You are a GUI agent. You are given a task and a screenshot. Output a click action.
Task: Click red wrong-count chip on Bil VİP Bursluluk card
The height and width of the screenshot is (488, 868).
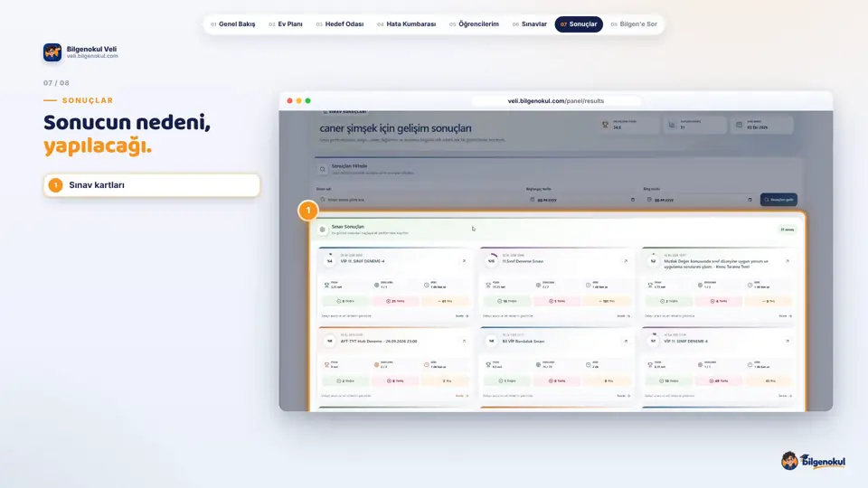coord(557,380)
